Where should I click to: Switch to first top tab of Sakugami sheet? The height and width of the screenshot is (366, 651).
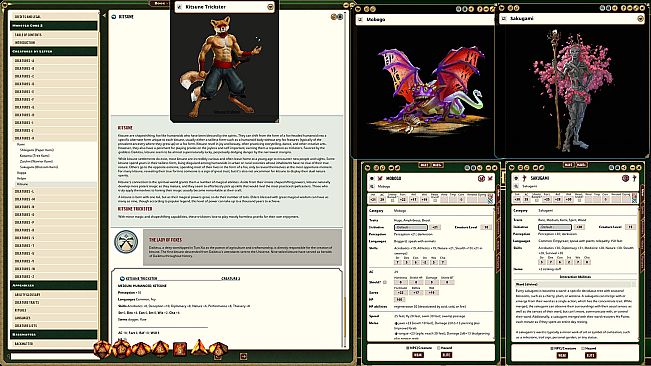click(568, 165)
